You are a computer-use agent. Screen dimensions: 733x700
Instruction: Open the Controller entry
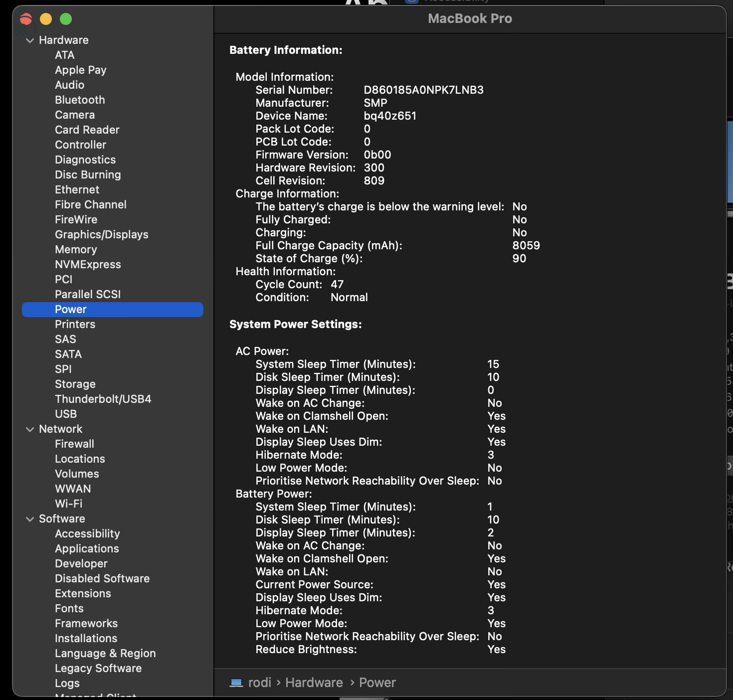tap(81, 145)
